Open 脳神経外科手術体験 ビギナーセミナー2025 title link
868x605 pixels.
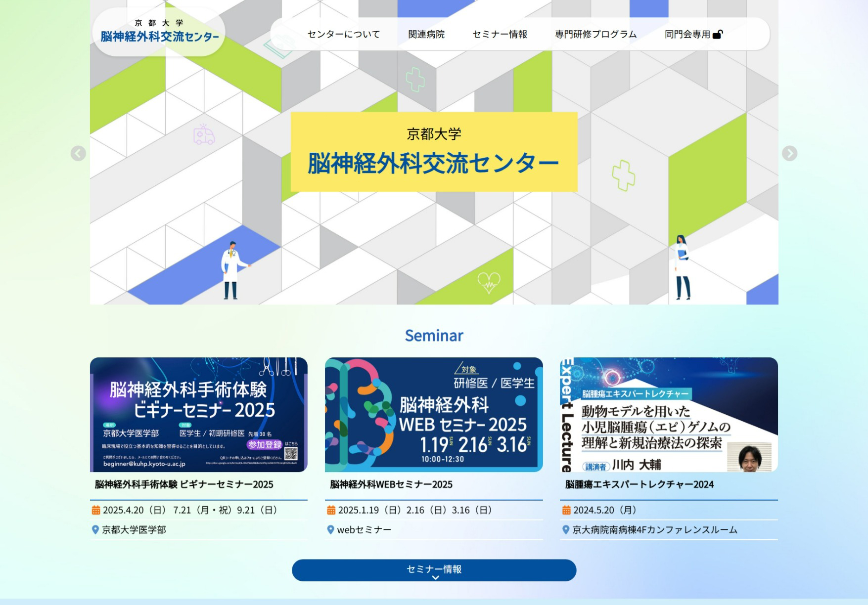click(184, 484)
